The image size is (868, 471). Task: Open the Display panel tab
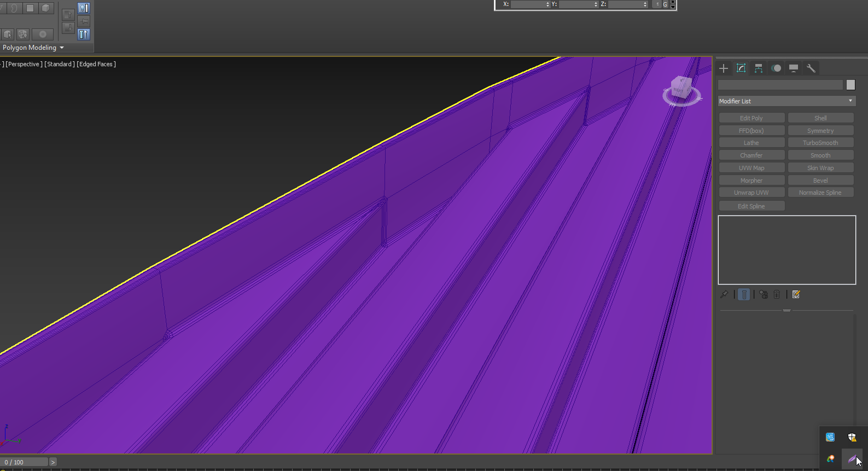click(x=794, y=68)
